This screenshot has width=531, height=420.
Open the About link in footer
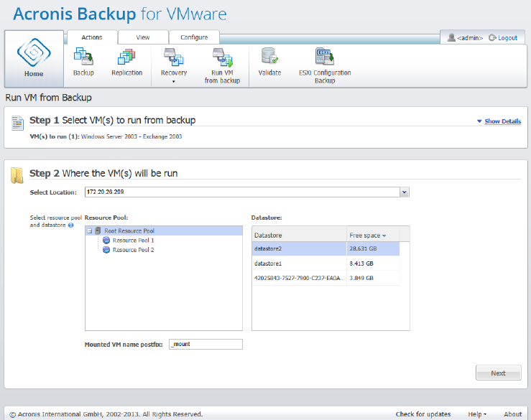[513, 414]
